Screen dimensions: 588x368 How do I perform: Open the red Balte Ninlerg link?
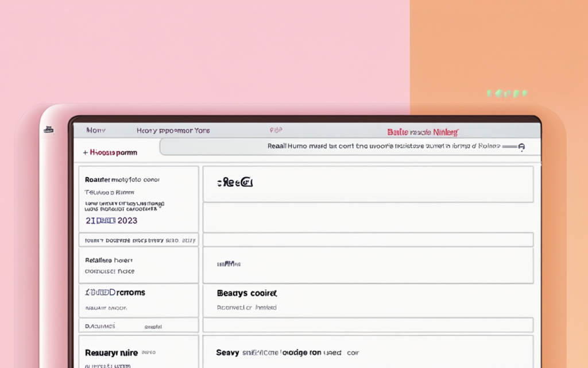point(423,132)
